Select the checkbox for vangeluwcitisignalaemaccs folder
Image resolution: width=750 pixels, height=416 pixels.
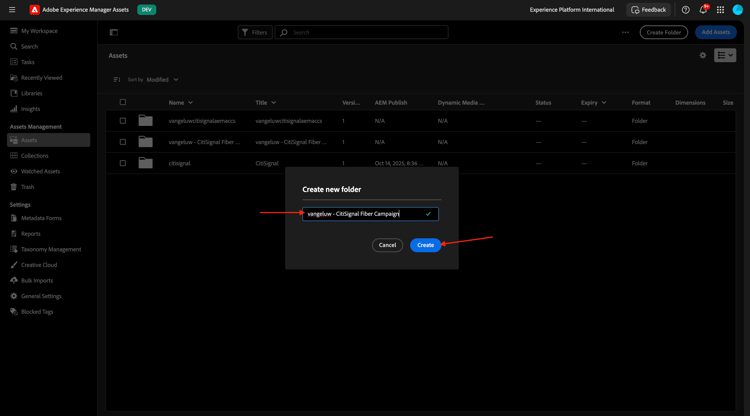coord(123,121)
